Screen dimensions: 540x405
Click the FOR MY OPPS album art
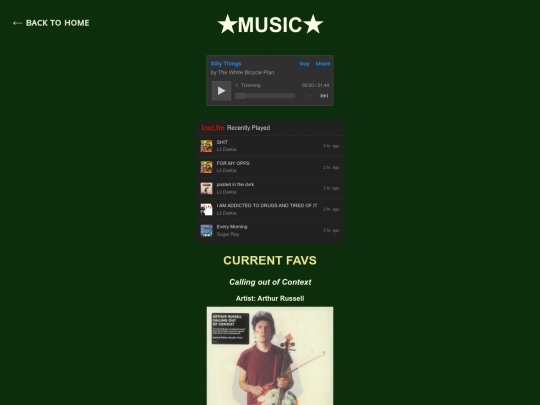pyautogui.click(x=207, y=167)
